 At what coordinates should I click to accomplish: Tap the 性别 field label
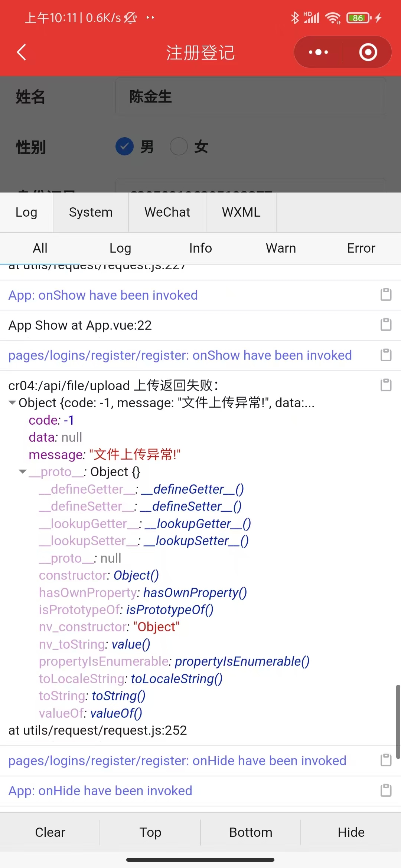[x=31, y=147]
